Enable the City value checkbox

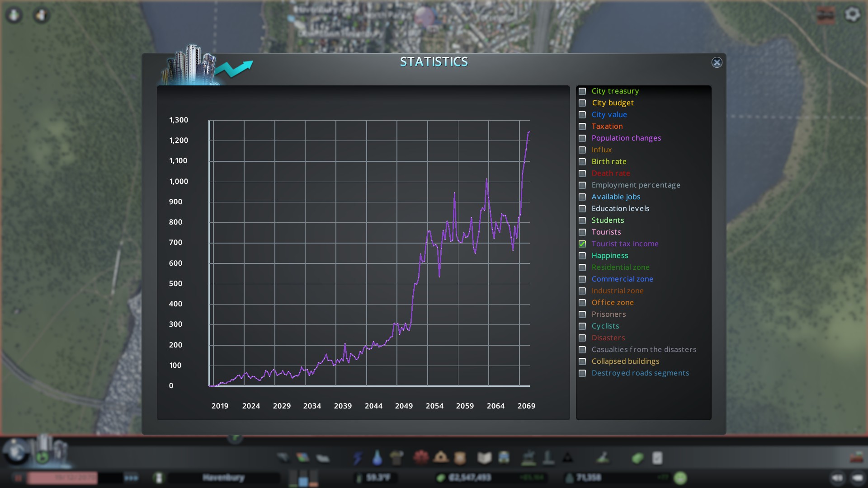point(582,115)
